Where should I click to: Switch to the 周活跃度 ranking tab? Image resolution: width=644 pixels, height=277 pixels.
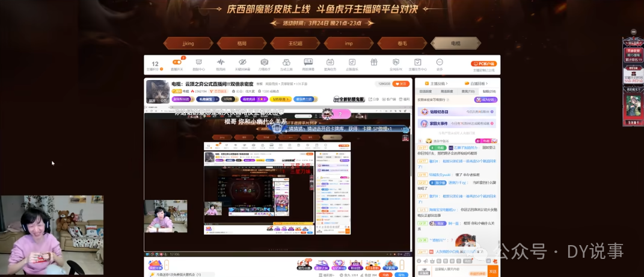(447, 92)
